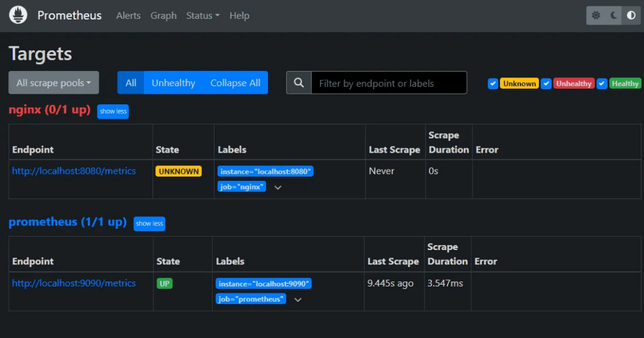Open the Alerts page
The width and height of the screenshot is (644, 338).
[x=128, y=16]
